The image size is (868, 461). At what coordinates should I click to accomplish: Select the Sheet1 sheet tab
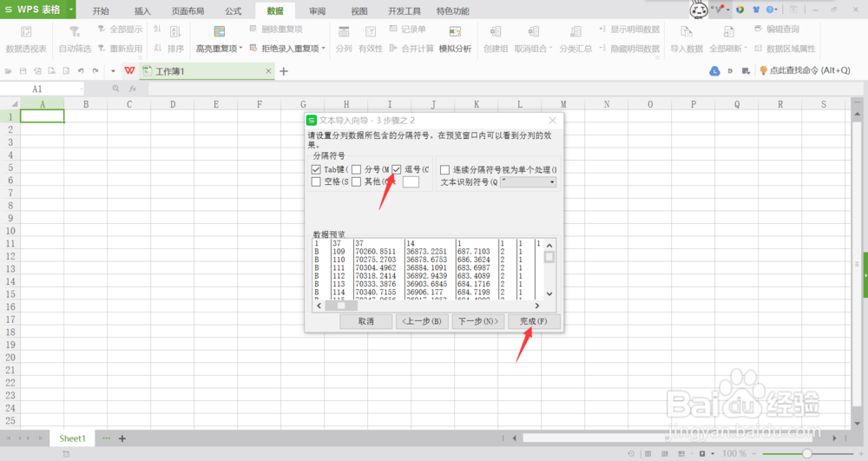(73, 438)
